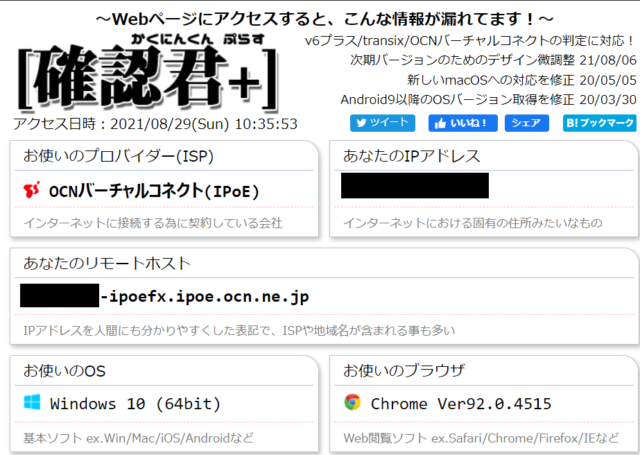This screenshot has height=455, width=640.
Task: Select the Chrome Ver92.0.4515 text
Action: pos(461,404)
